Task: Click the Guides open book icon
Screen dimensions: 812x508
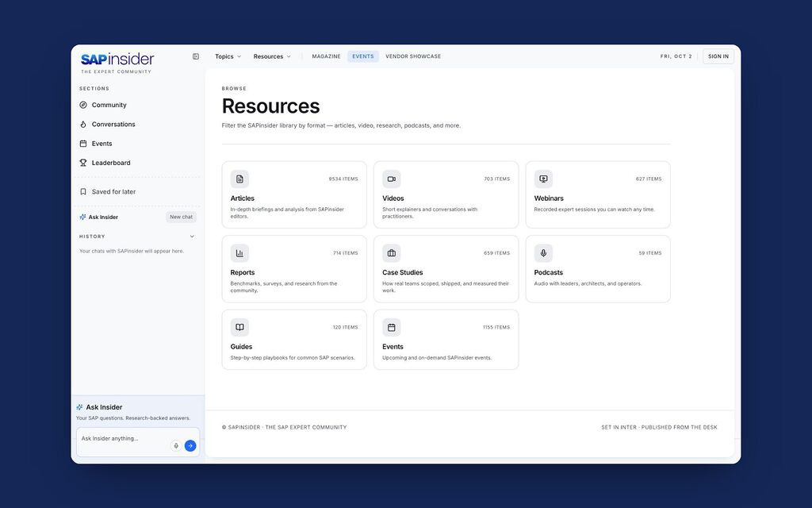Action: coord(239,327)
